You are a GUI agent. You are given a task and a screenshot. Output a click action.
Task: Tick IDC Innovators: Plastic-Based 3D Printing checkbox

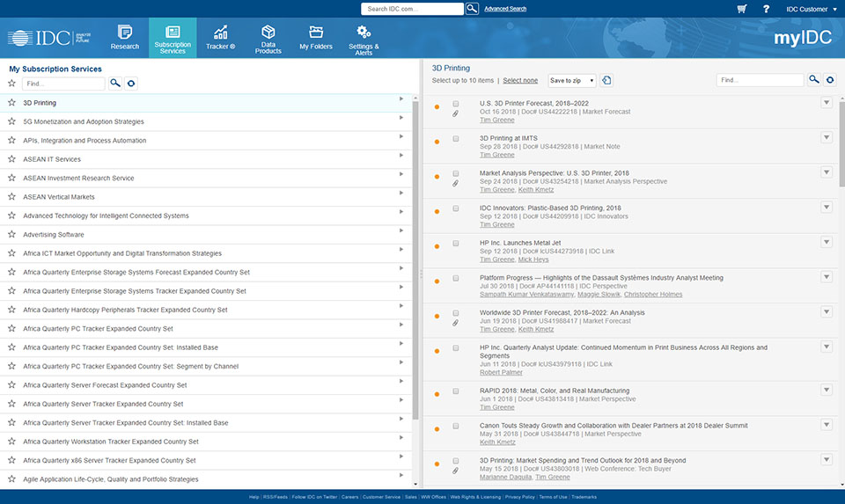pos(456,208)
